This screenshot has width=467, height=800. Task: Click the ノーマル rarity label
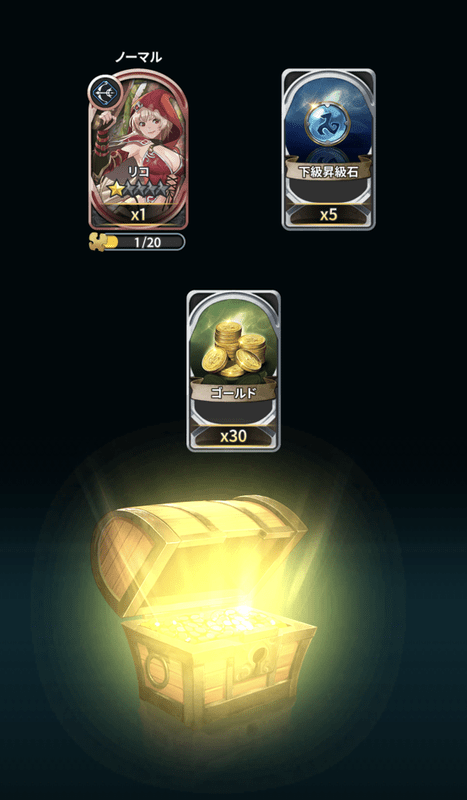138,57
